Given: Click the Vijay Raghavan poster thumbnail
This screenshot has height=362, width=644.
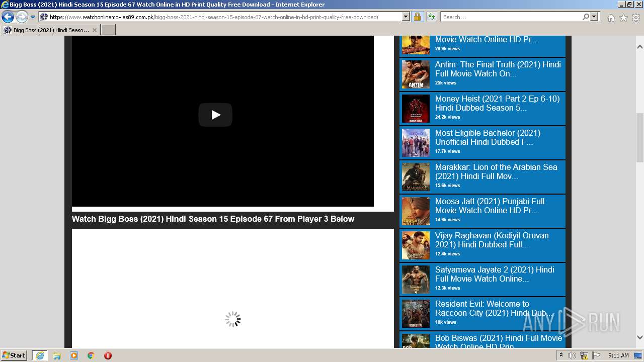Looking at the screenshot, I should (416, 245).
